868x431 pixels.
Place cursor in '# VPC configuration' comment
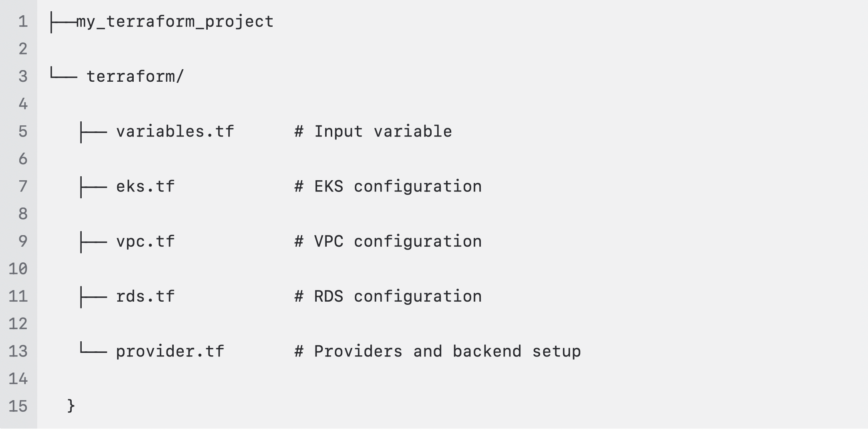coord(388,242)
